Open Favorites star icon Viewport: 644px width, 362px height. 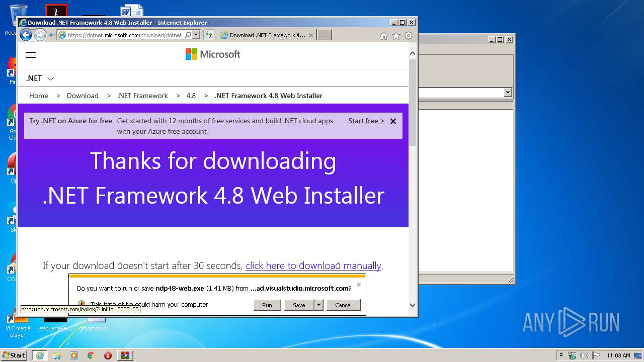[396, 36]
